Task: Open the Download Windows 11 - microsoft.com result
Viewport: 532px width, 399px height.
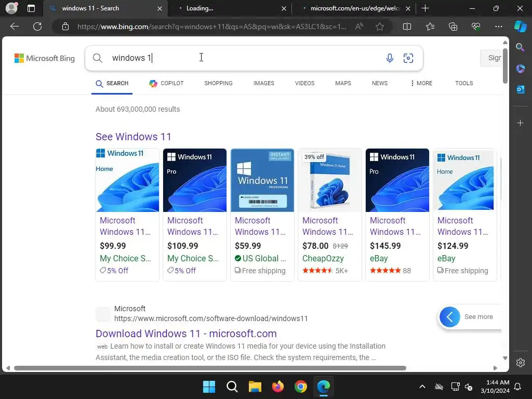Action: [x=186, y=334]
